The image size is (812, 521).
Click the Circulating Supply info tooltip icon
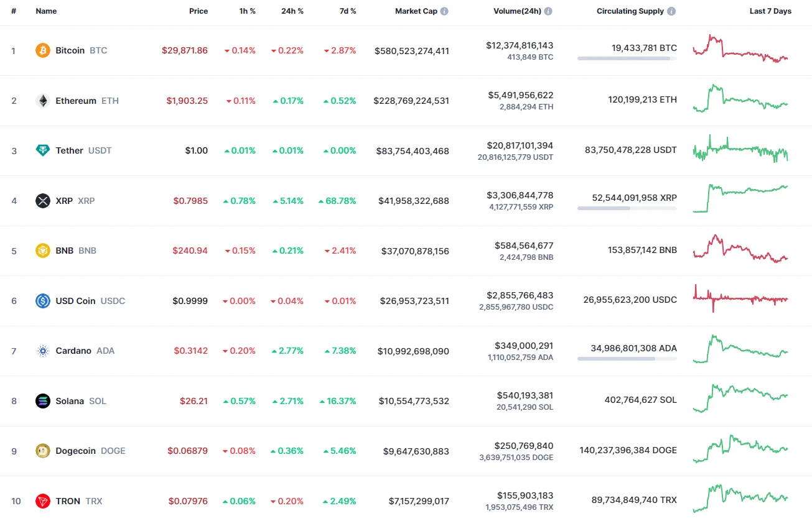coord(671,11)
